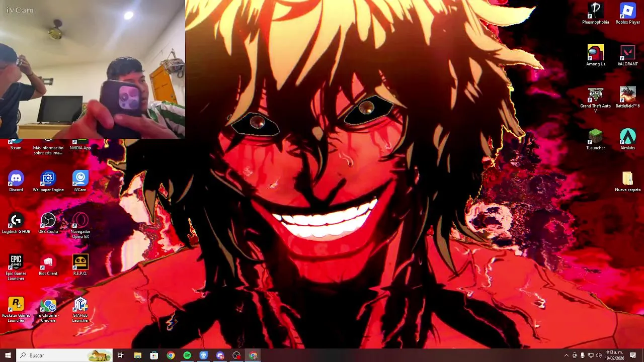This screenshot has width=644, height=362.
Task: Open the volume control tray icon
Action: pos(599,355)
